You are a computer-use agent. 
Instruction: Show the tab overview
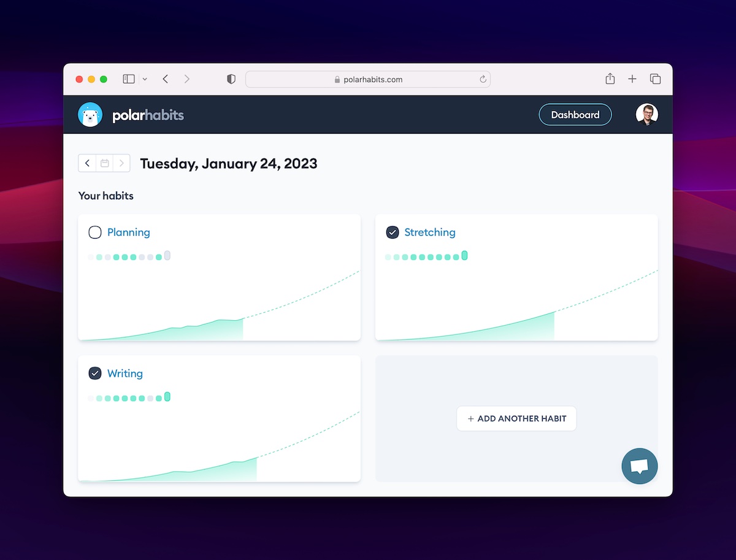(x=655, y=79)
